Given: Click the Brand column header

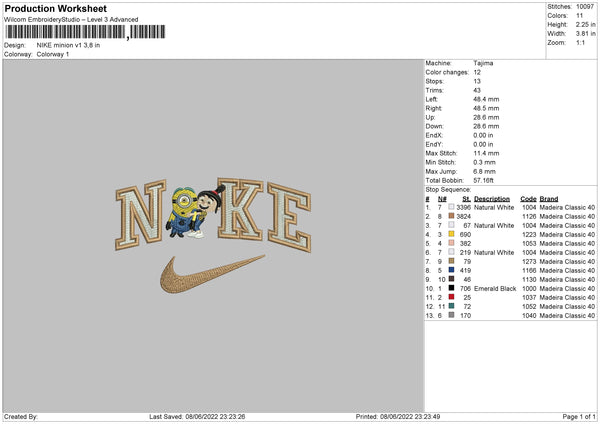Looking at the screenshot, I should (549, 199).
